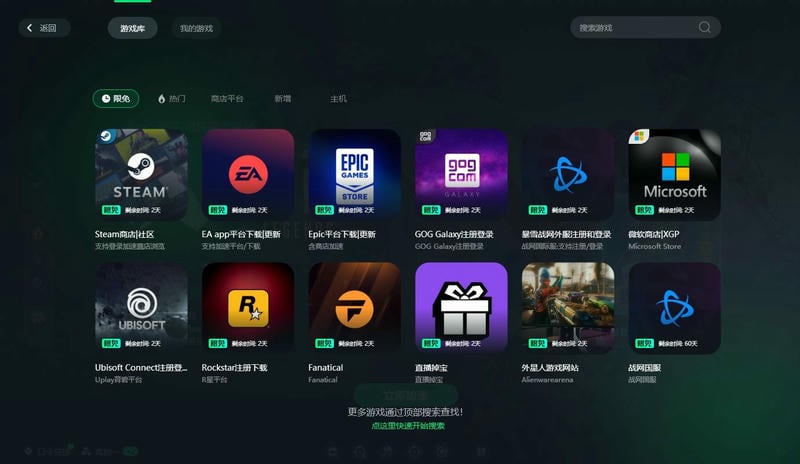Select the Battle.net 暴雪战网外服 tile
800x464 pixels.
[x=568, y=175]
